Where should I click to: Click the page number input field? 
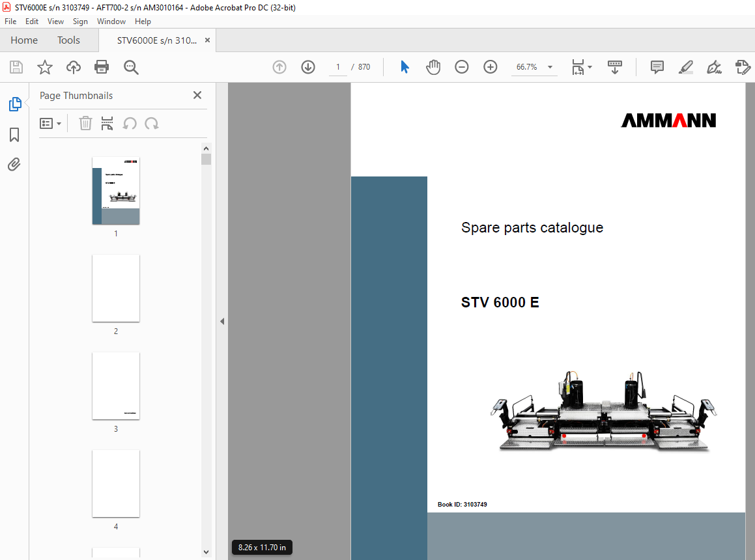[338, 67]
